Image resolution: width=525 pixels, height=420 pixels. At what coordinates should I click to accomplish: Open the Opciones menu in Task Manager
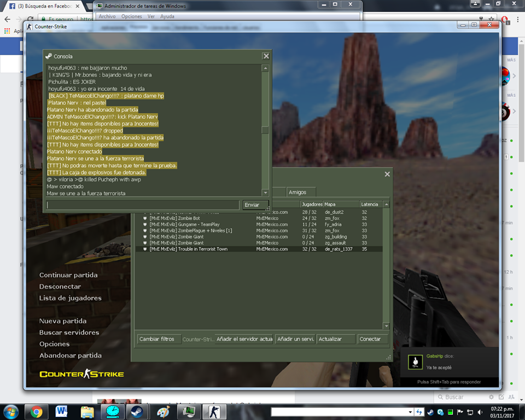(x=132, y=16)
